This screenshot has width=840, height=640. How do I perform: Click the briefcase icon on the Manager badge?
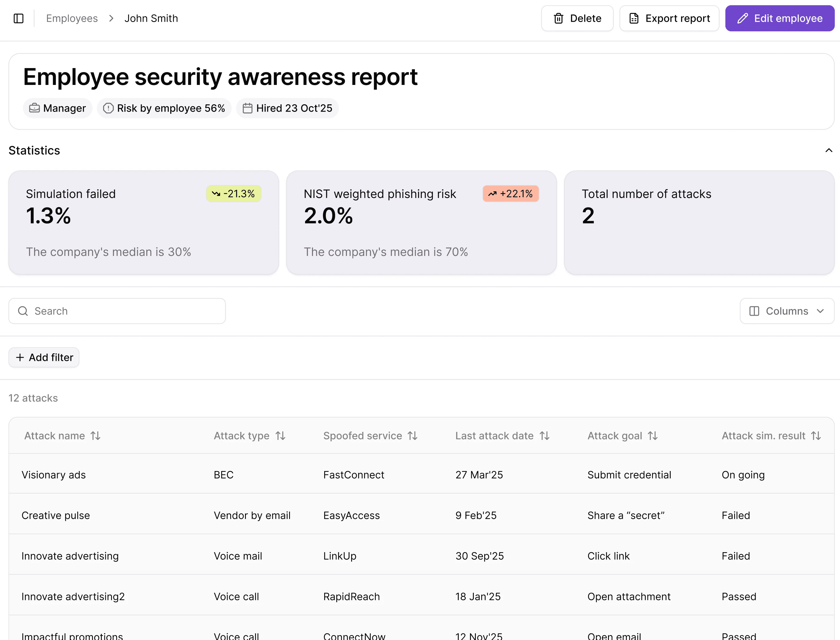(34, 108)
